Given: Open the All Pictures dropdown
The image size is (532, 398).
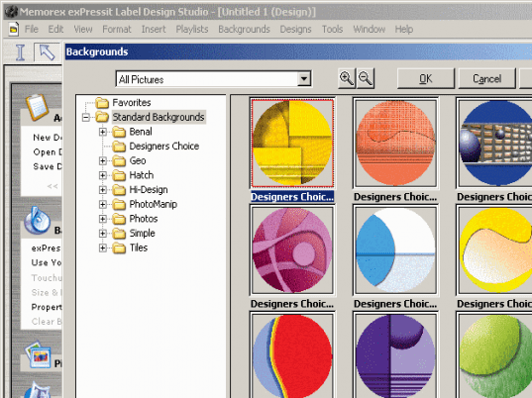Looking at the screenshot, I should [304, 79].
